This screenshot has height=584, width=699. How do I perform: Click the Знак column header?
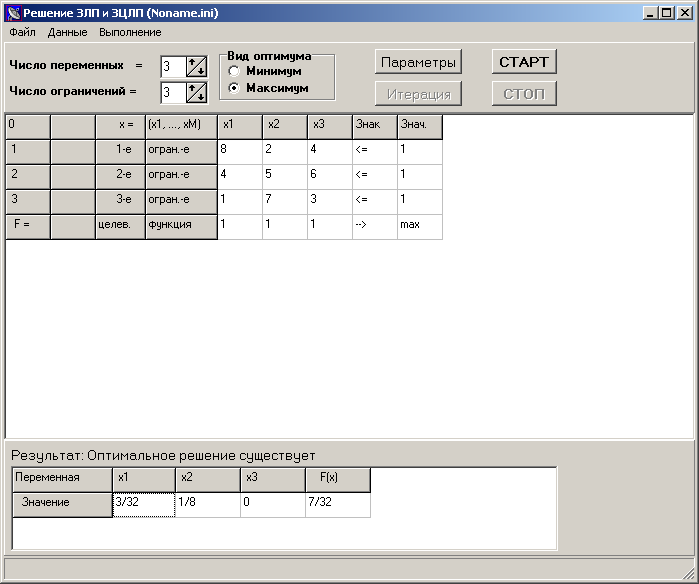pyautogui.click(x=375, y=127)
